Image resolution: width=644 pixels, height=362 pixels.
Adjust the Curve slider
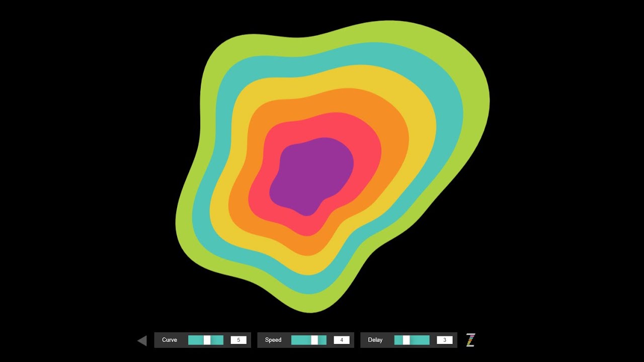click(206, 340)
